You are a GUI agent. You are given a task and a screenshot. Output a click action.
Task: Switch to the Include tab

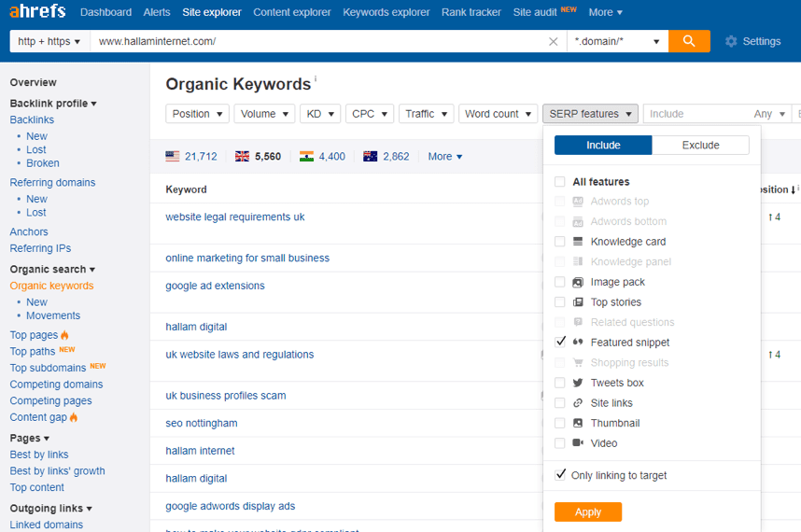[603, 145]
